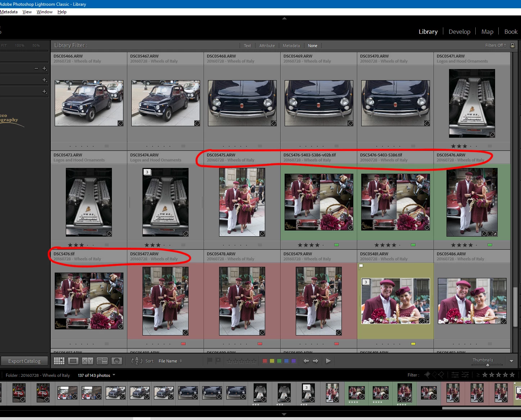Open the Help menu
This screenshot has height=420, width=521.
[x=62, y=12]
